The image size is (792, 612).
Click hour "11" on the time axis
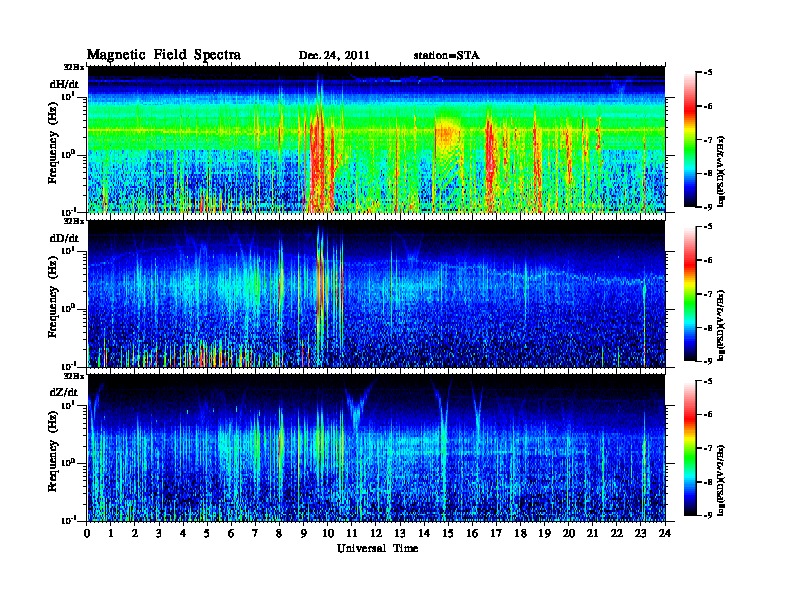tap(352, 534)
